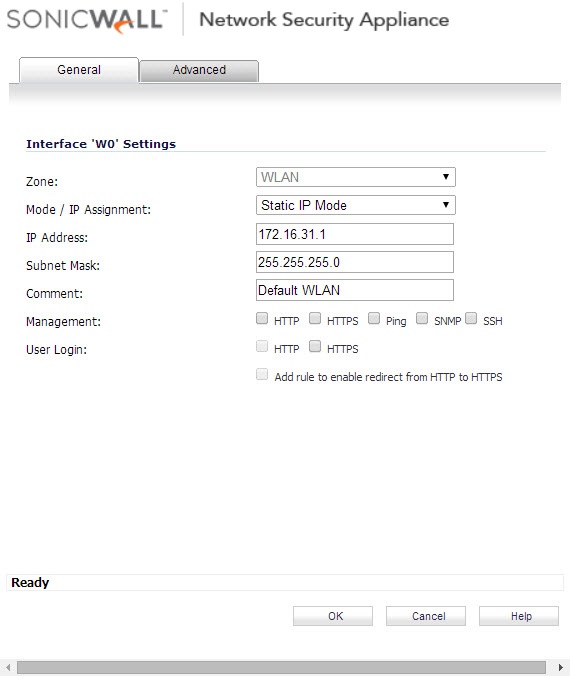Click the SonicWall logo

(87, 20)
